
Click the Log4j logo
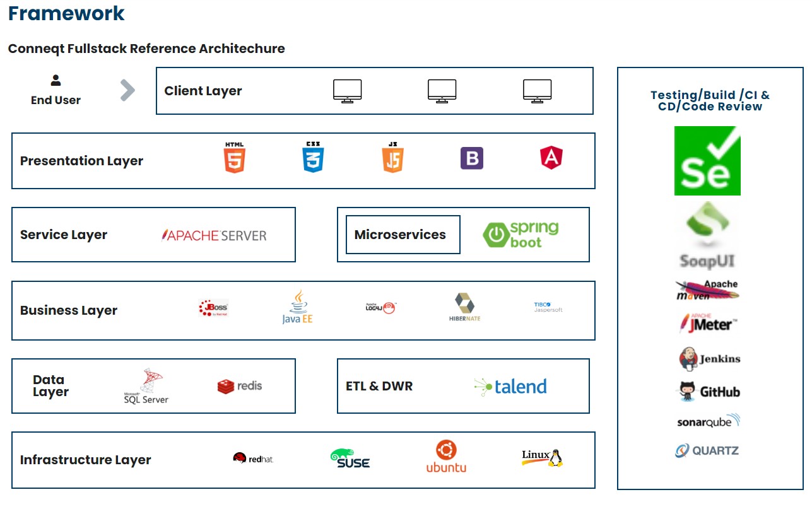tap(380, 308)
